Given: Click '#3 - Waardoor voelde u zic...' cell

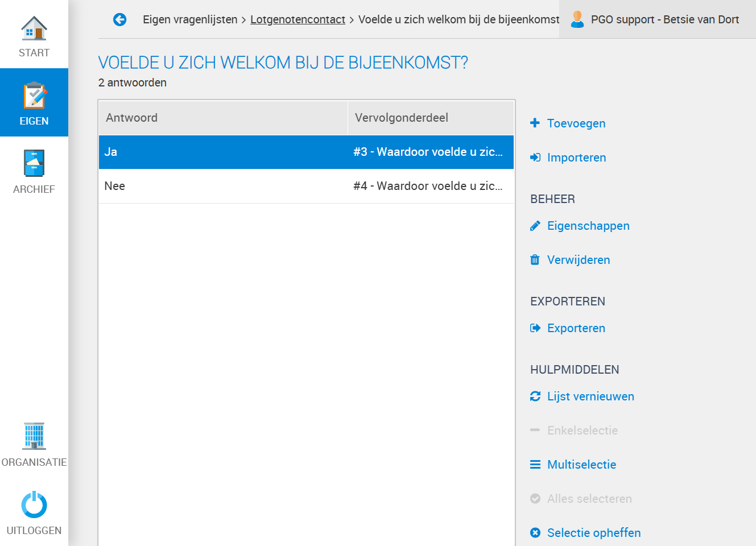Looking at the screenshot, I should [x=428, y=152].
